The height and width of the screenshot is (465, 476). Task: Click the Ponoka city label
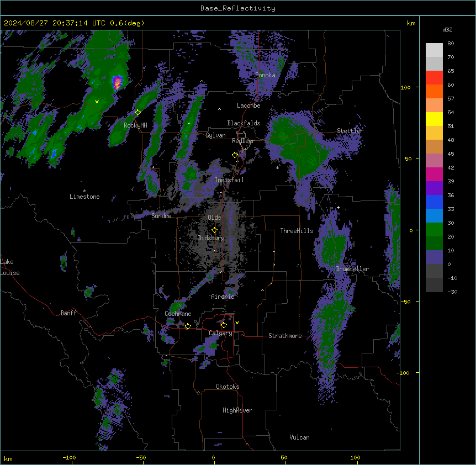(265, 75)
